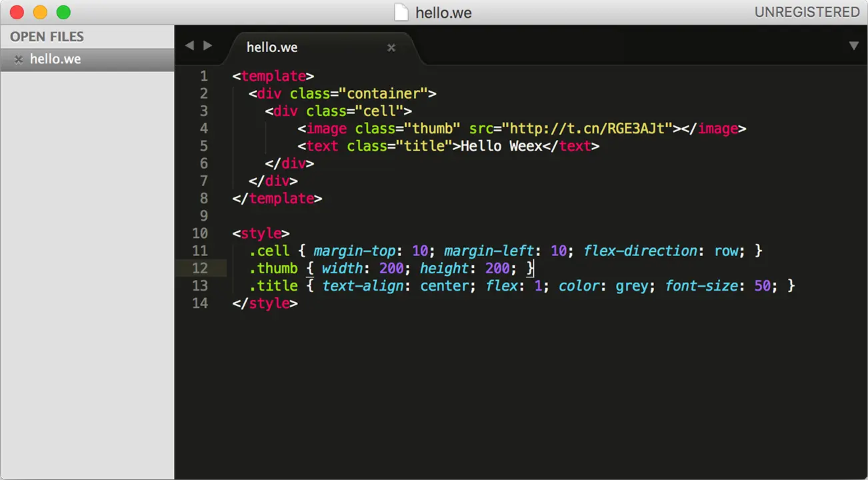Open the tab overflow triangle at top right
Viewport: 868px width, 480px height.
[x=854, y=46]
